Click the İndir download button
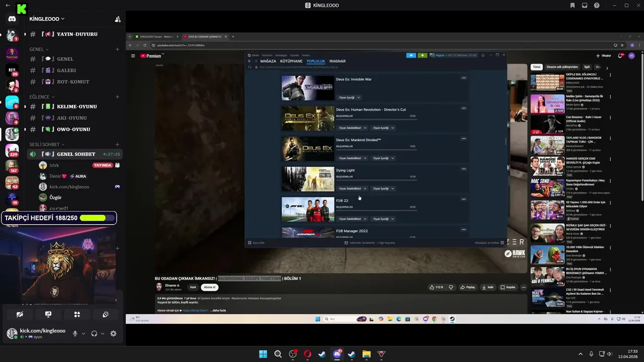The image size is (644, 362). (x=488, y=287)
